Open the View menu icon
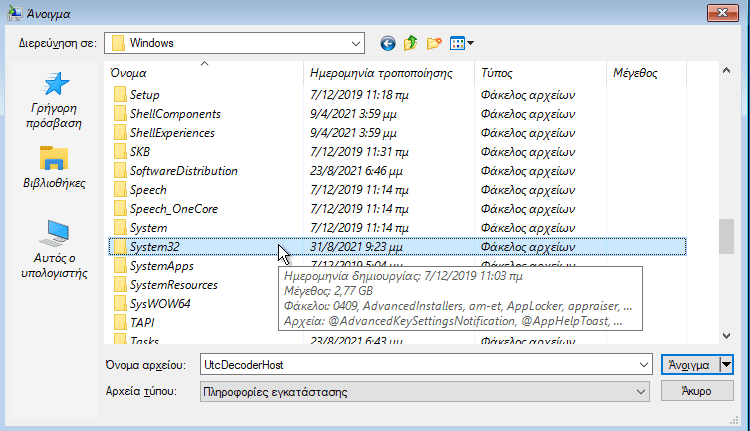The image size is (750, 431). (x=461, y=43)
